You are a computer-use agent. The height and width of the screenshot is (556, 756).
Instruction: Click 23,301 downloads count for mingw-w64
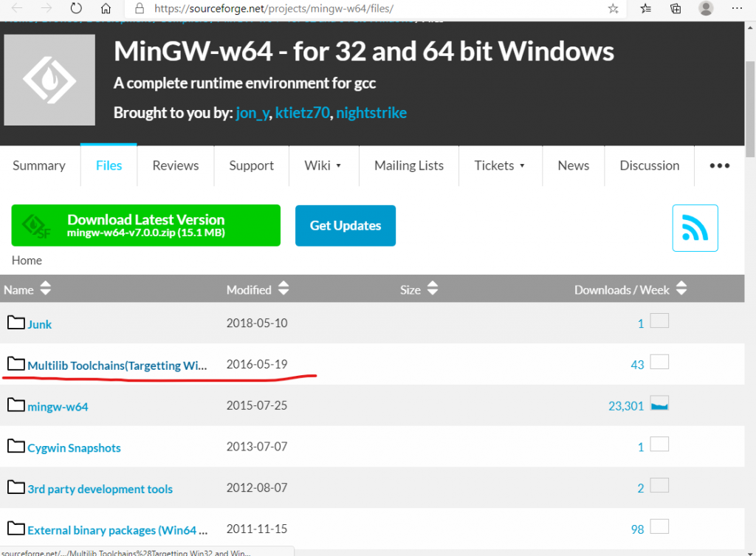point(626,406)
